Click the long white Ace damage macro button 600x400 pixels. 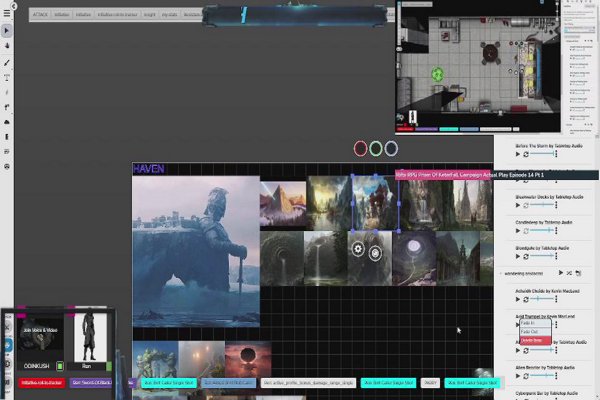pos(308,382)
